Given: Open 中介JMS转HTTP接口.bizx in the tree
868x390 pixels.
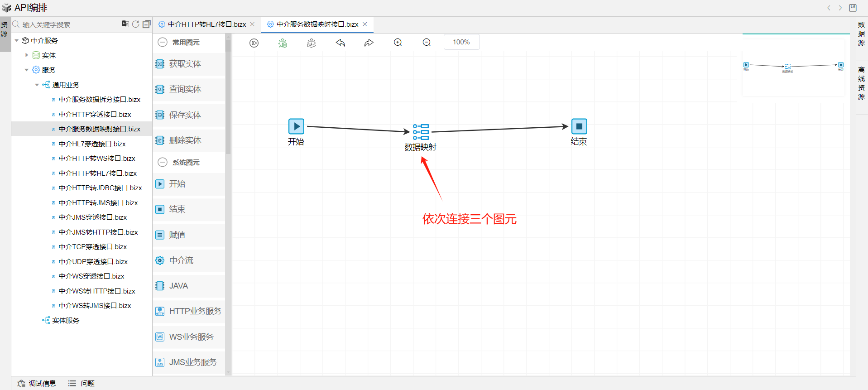Looking at the screenshot, I should [98, 232].
